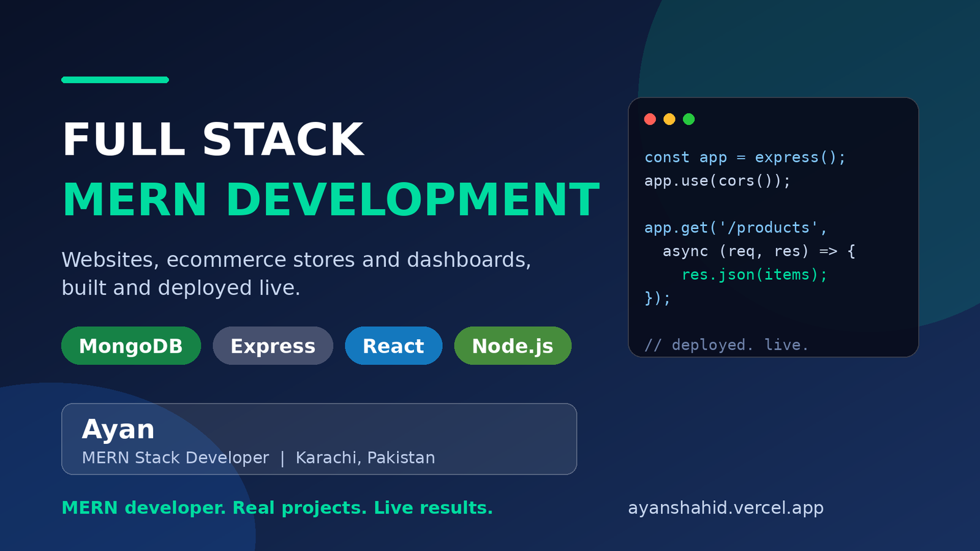Click the tagline "MERN developer. Real projects. Live results."
The width and height of the screenshot is (980, 551).
point(277,508)
